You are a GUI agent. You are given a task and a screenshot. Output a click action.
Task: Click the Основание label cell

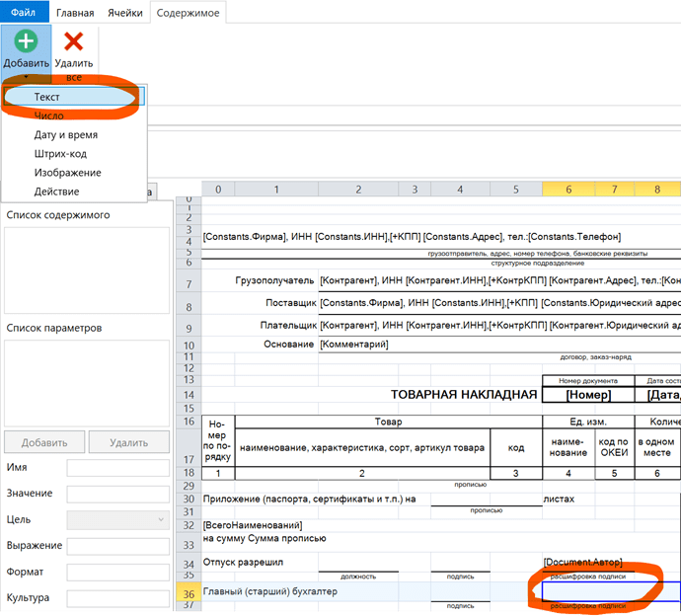(288, 345)
